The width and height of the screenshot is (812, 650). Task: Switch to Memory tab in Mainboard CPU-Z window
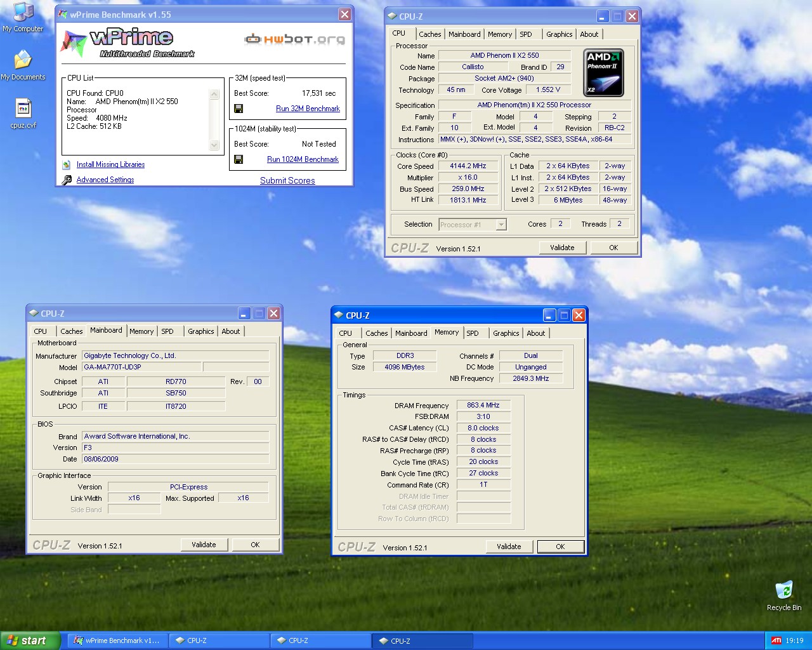[141, 331]
